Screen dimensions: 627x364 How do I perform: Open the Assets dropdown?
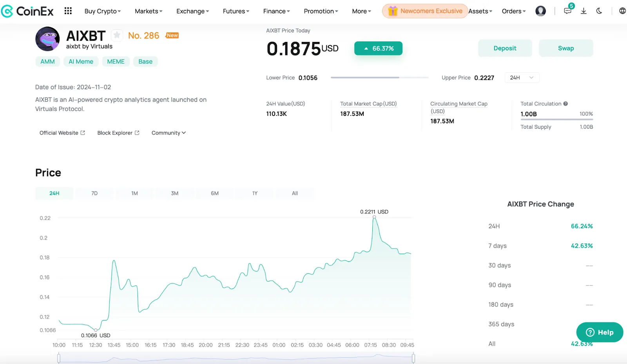click(480, 11)
